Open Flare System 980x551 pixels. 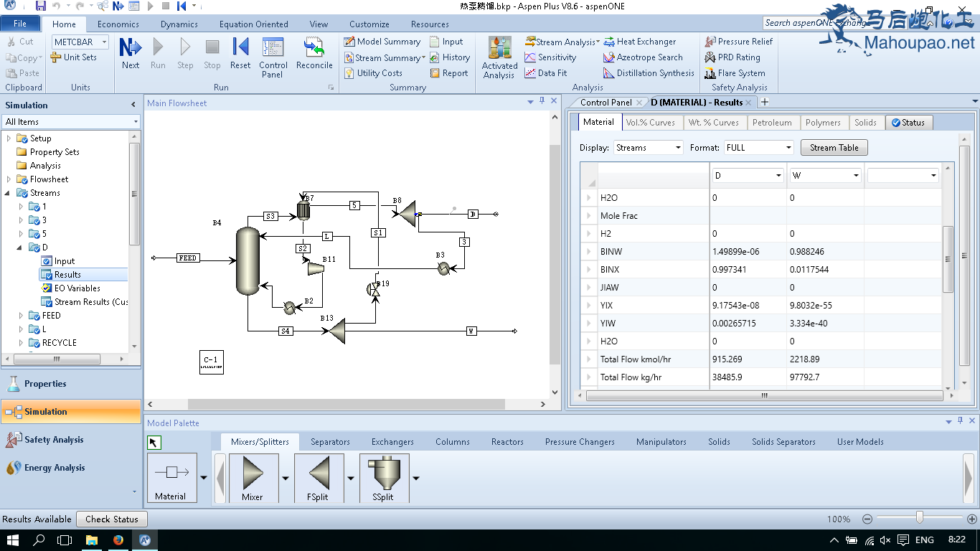[735, 73]
